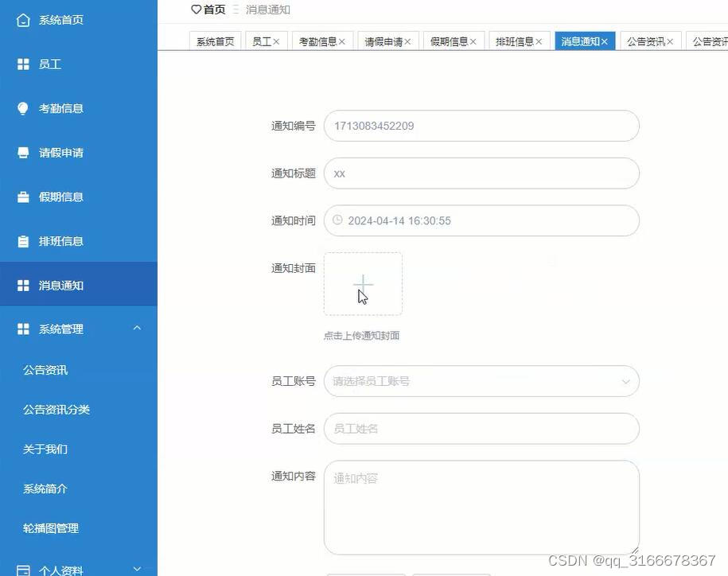This screenshot has height=576, width=728.
Task: Open 关于我们 in the sidebar
Action: (79, 449)
